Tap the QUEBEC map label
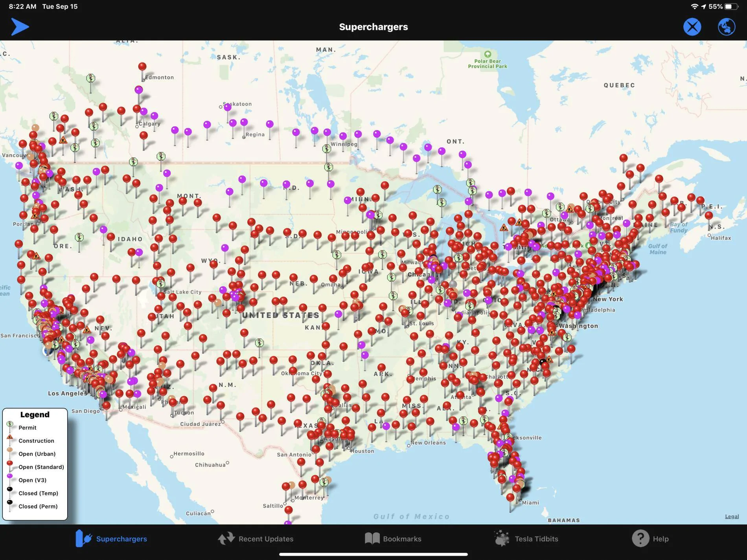 point(619,85)
